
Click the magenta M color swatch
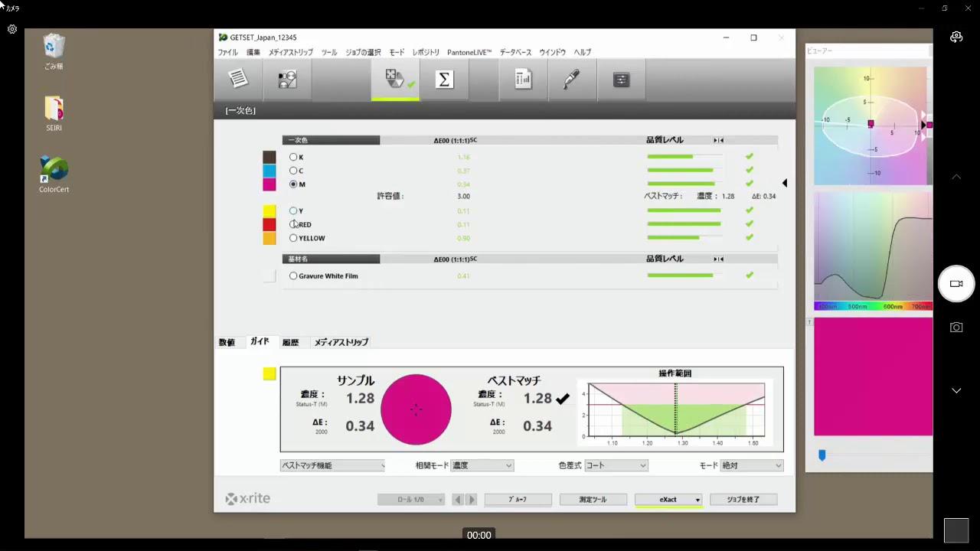[x=269, y=184]
